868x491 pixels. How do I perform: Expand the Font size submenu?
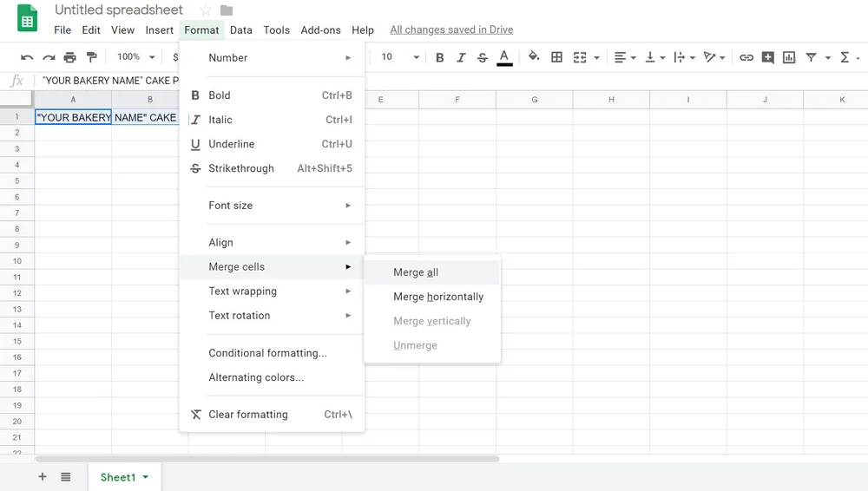pos(272,206)
